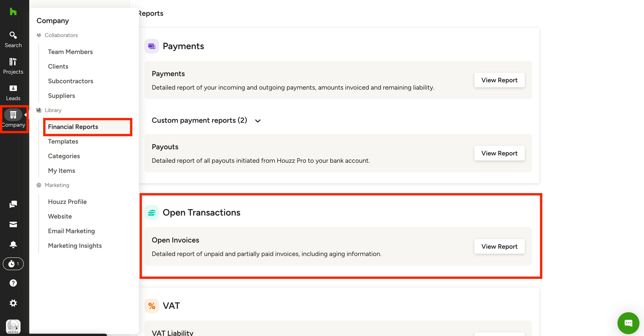644x336 pixels.
Task: Open the time tracker timer badge
Action: pyautogui.click(x=13, y=264)
